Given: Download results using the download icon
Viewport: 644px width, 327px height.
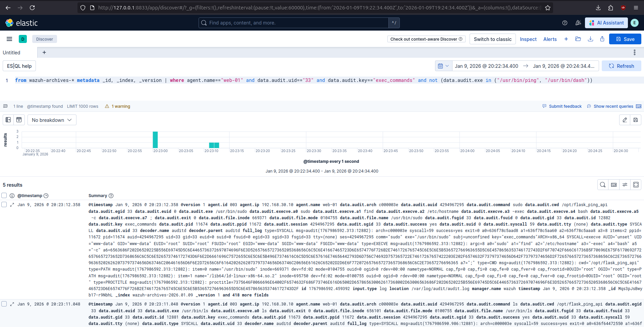Looking at the screenshot, I should [590, 39].
